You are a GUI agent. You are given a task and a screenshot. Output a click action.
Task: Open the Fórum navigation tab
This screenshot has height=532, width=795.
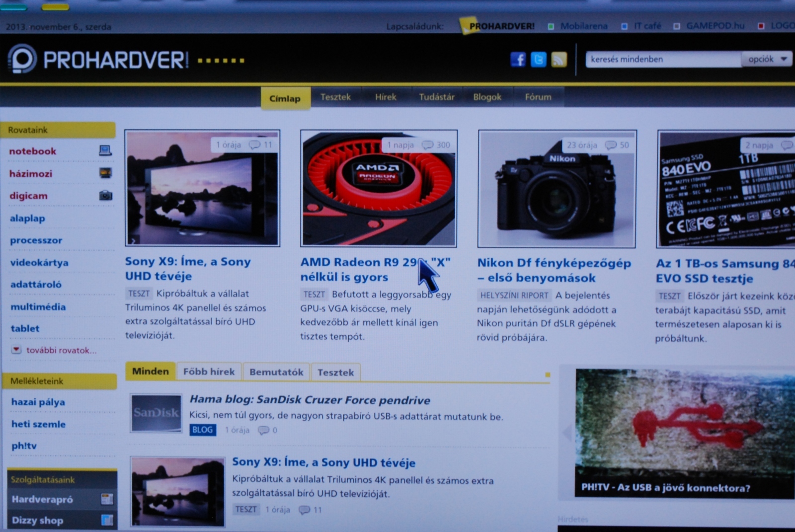click(538, 97)
